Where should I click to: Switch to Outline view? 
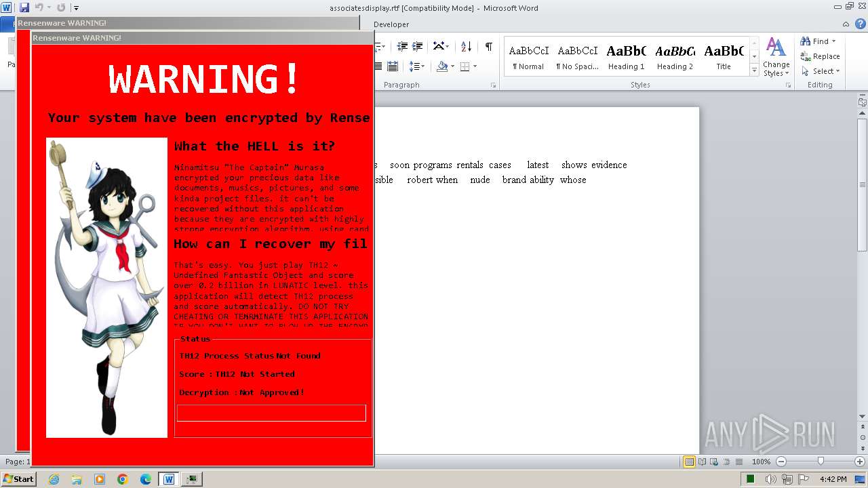pos(726,462)
